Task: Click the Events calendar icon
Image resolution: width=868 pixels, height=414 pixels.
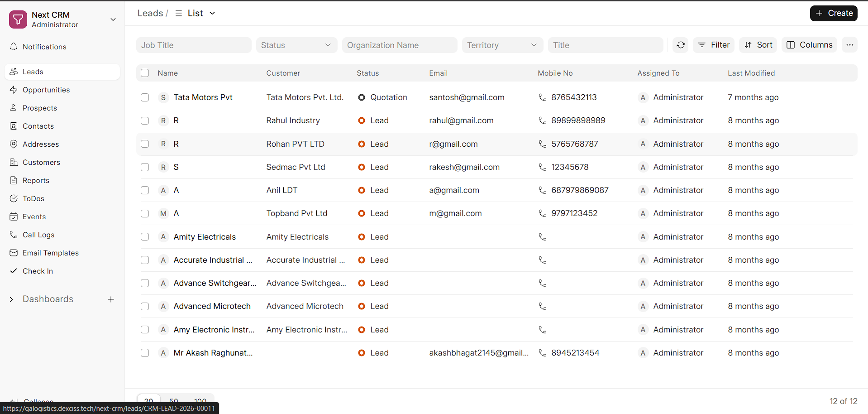Action: pyautogui.click(x=14, y=217)
